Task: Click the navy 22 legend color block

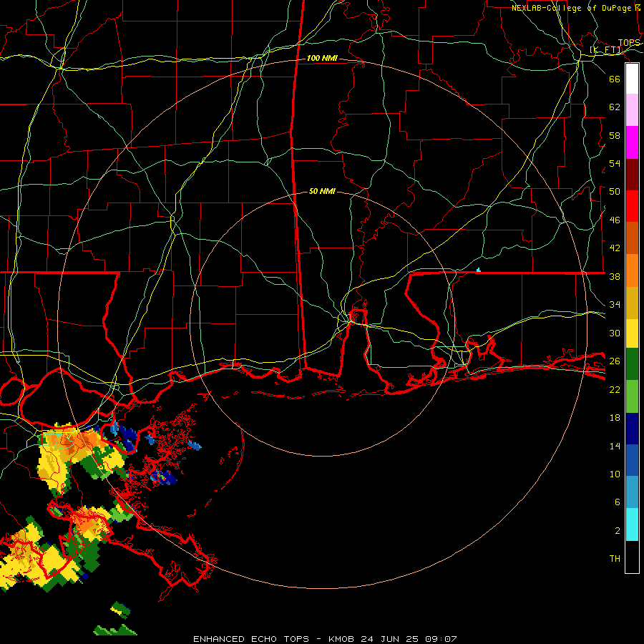Action: 632,429
